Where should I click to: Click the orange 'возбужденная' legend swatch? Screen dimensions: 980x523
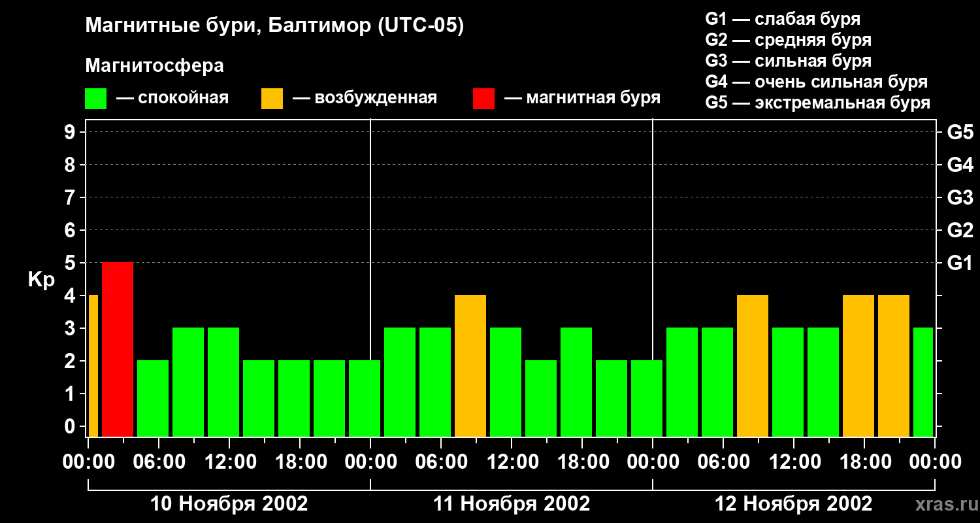pos(272,99)
